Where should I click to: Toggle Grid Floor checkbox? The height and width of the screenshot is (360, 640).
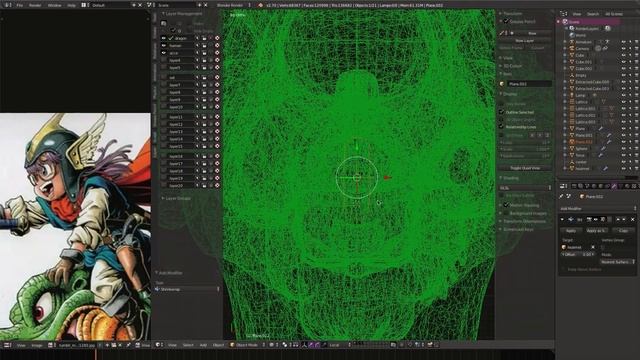coord(501,135)
